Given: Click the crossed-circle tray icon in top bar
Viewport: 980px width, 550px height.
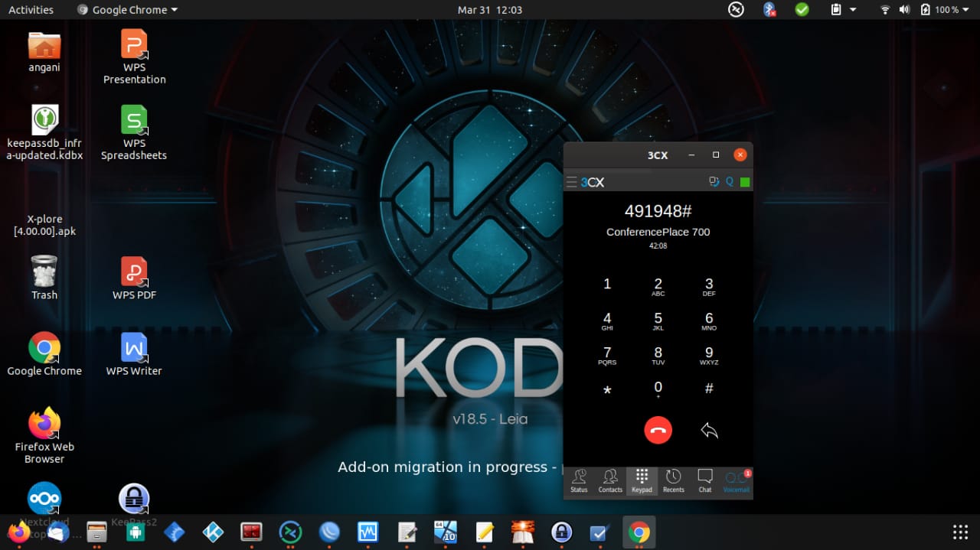Looking at the screenshot, I should [736, 10].
